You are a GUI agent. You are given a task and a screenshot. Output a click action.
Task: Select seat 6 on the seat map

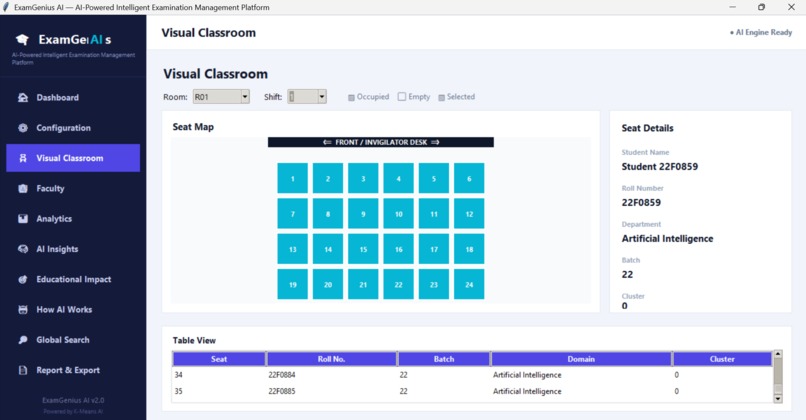pos(469,178)
